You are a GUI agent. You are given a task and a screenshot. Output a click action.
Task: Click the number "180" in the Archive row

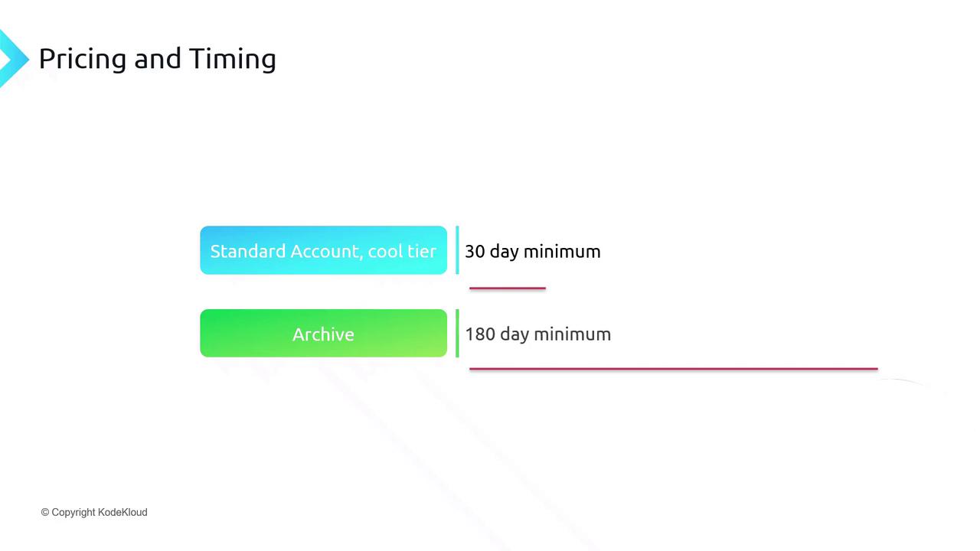tap(480, 334)
